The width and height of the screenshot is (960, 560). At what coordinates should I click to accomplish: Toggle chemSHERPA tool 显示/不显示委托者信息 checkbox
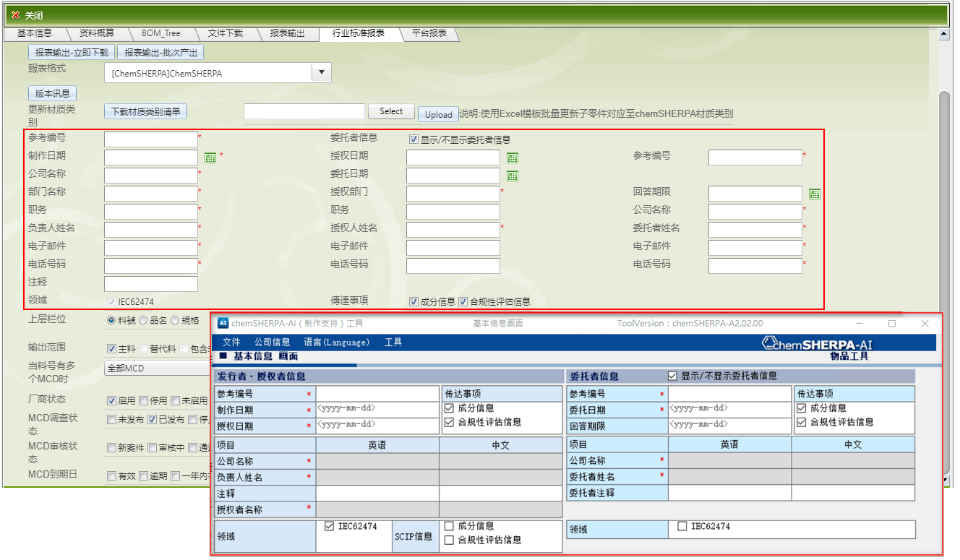tap(673, 376)
